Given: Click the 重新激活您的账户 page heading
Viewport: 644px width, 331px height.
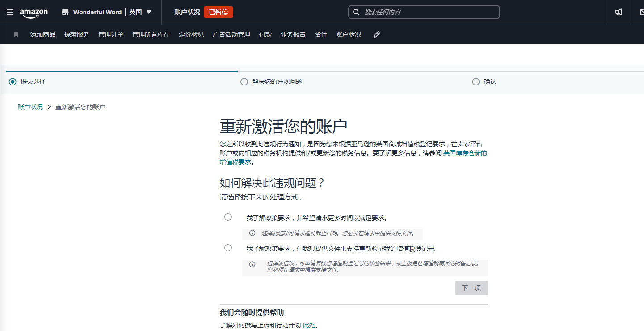Looking at the screenshot, I should pyautogui.click(x=283, y=127).
